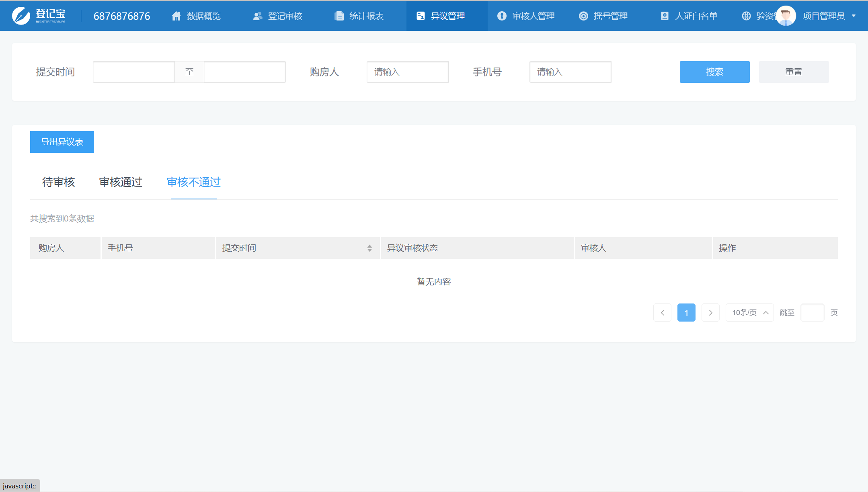The image size is (868, 492).
Task: Focus the 购房人 input field
Action: (x=408, y=72)
